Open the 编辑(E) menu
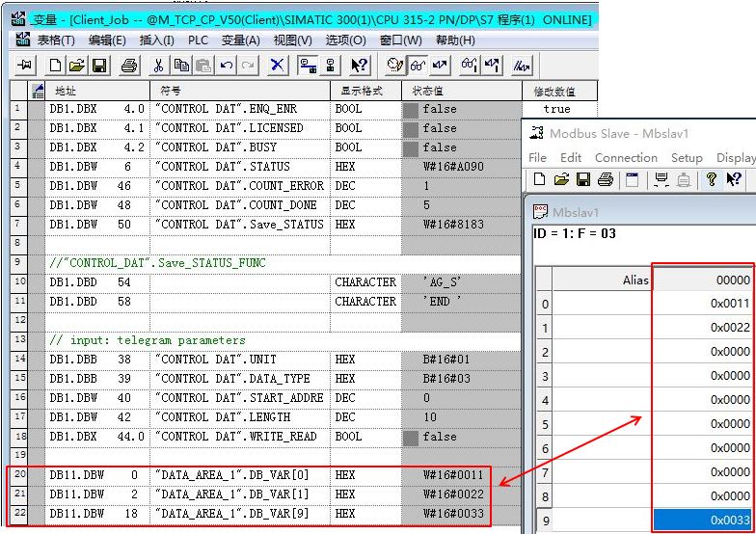This screenshot has width=756, height=534. click(107, 40)
